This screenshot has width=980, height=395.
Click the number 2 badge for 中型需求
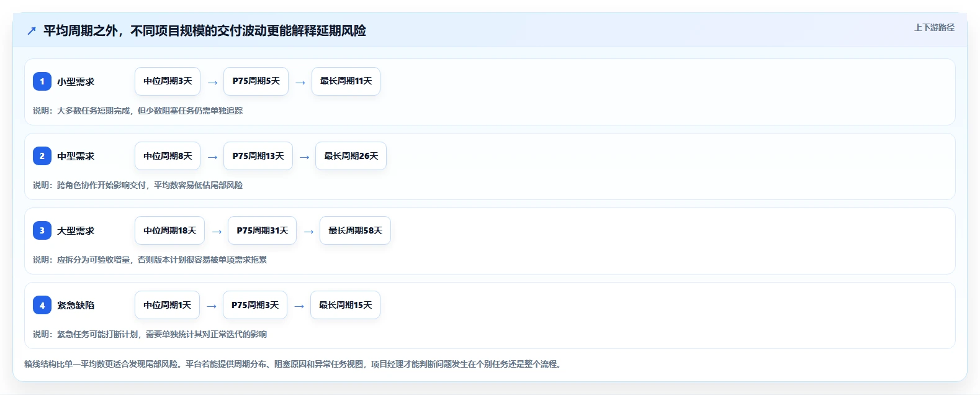(42, 156)
